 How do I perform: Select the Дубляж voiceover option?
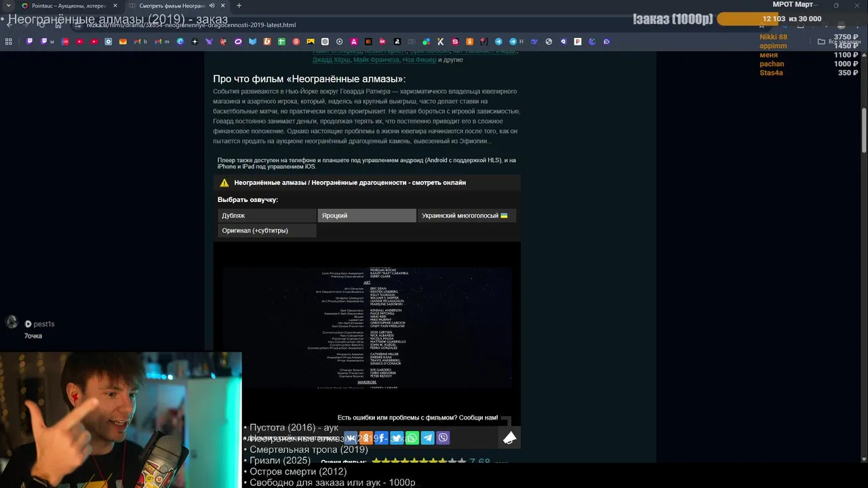[267, 216]
